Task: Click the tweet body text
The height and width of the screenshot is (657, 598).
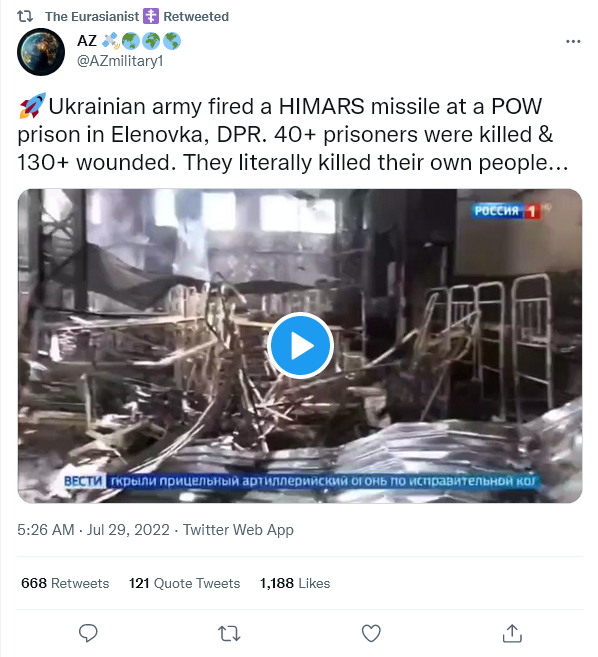Action: pos(293,134)
